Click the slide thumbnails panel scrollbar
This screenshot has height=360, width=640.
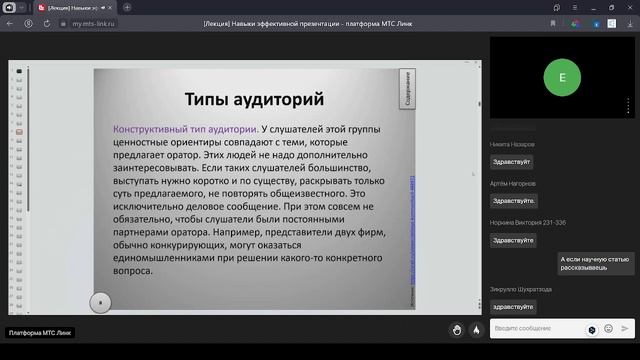(28, 139)
